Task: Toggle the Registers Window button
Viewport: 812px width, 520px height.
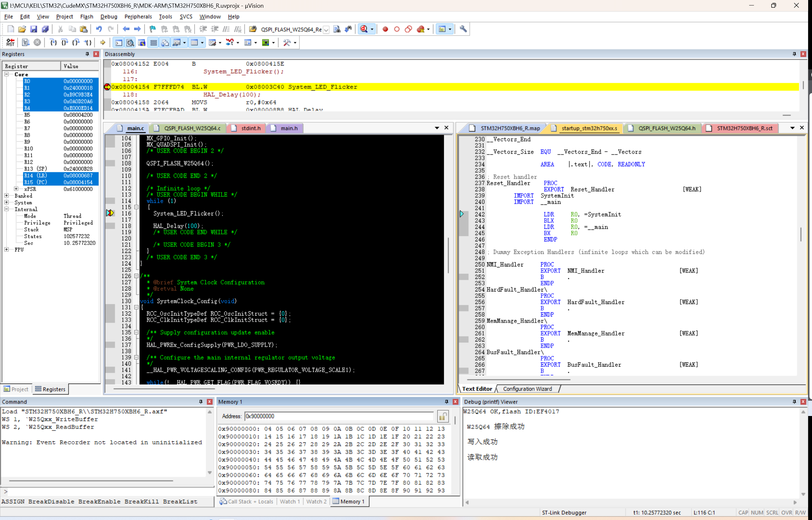Action: 154,43
